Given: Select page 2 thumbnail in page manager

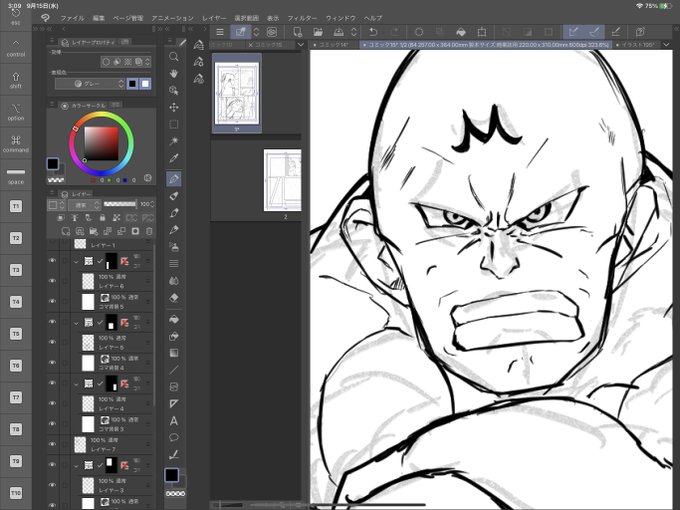Looking at the screenshot, I should [x=282, y=180].
